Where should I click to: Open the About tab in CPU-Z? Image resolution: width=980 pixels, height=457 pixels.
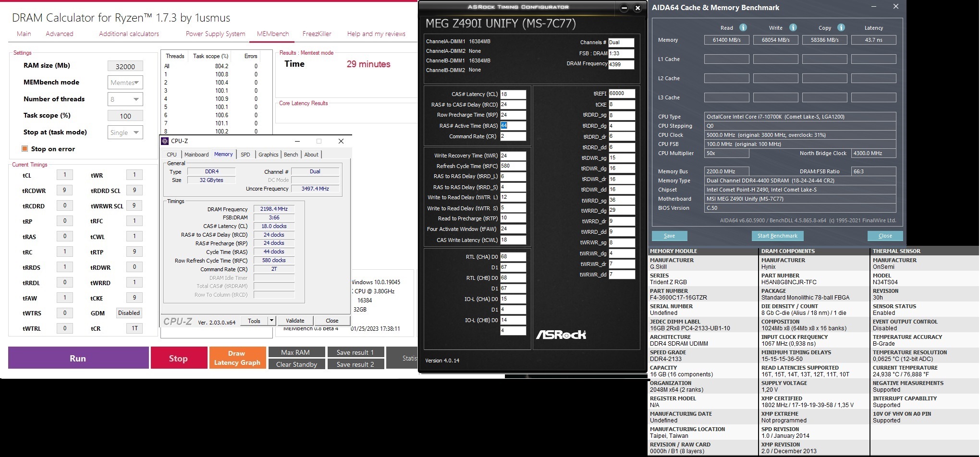coord(311,155)
